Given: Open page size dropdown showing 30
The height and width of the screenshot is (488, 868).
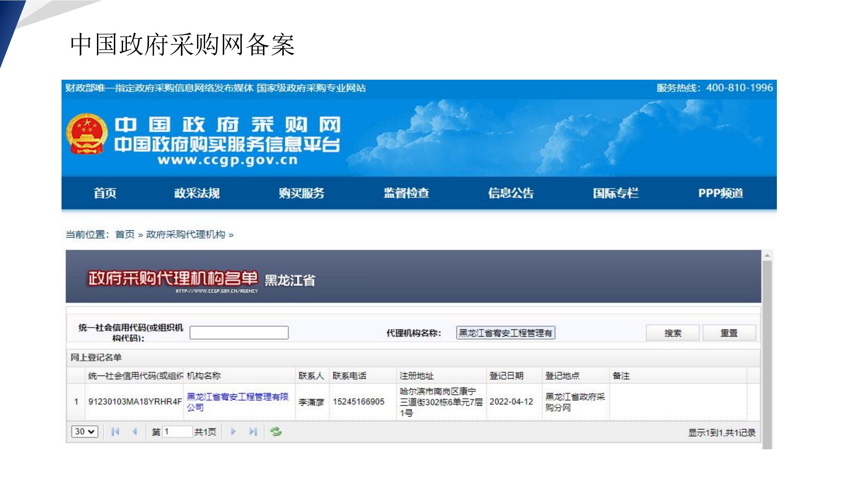Looking at the screenshot, I should [85, 431].
